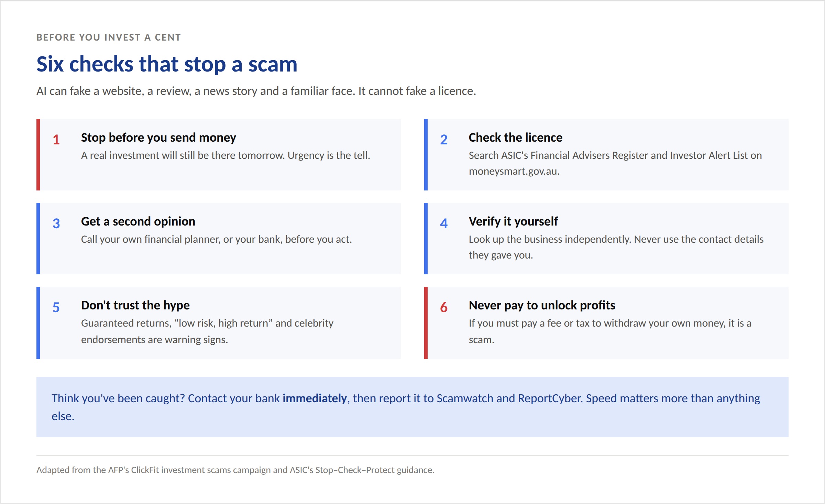Click the bold word 'immediately' in banner
Image resolution: width=825 pixels, height=504 pixels.
[315, 398]
